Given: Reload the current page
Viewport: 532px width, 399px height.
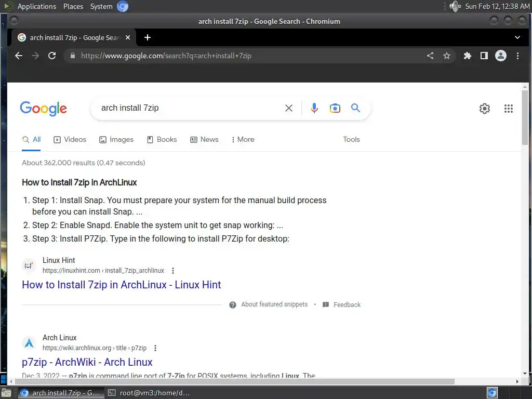Looking at the screenshot, I should point(52,56).
